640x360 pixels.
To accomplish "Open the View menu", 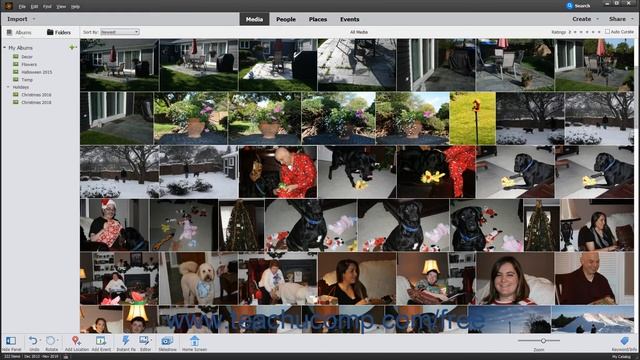I will pyautogui.click(x=61, y=7).
